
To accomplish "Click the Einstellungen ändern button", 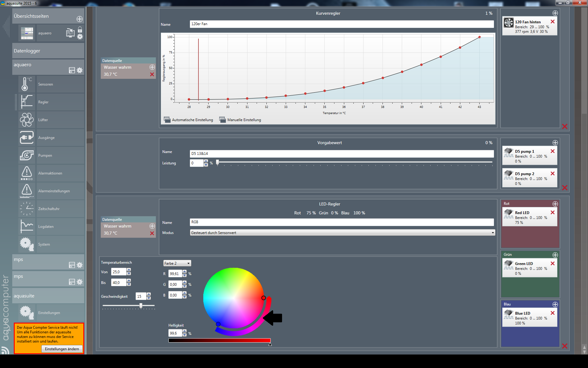I will click(62, 349).
